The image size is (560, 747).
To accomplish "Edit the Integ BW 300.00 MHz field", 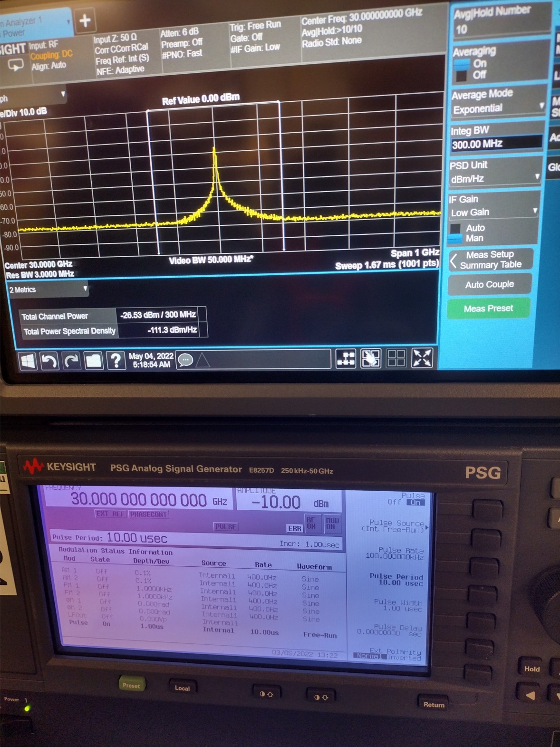I will coord(496,144).
